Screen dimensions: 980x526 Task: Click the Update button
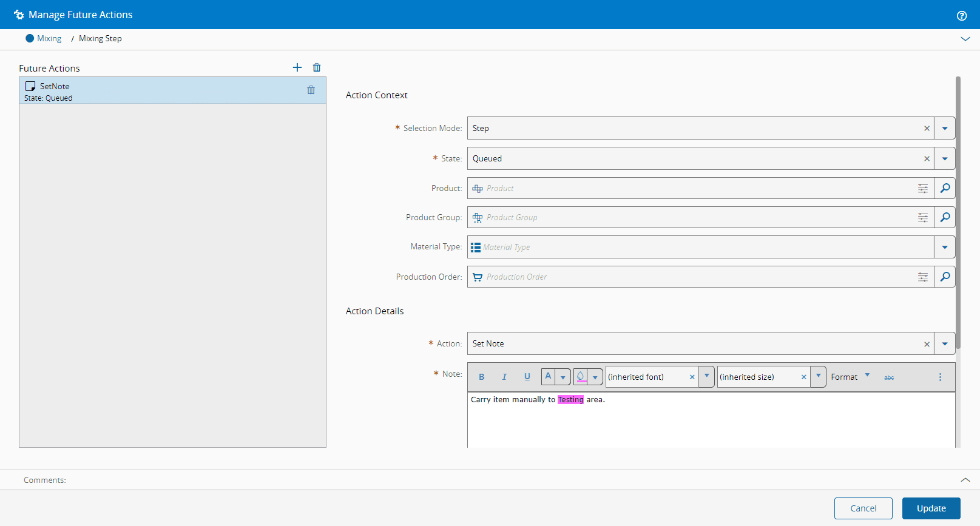click(931, 508)
